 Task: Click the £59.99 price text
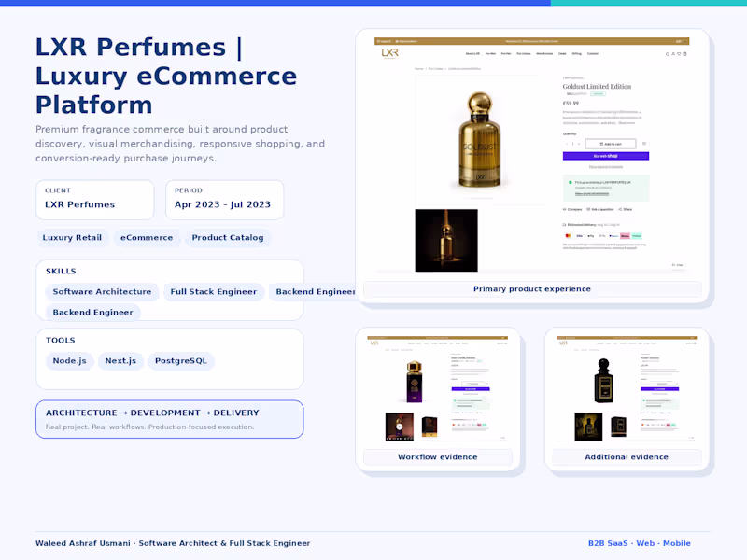(571, 103)
